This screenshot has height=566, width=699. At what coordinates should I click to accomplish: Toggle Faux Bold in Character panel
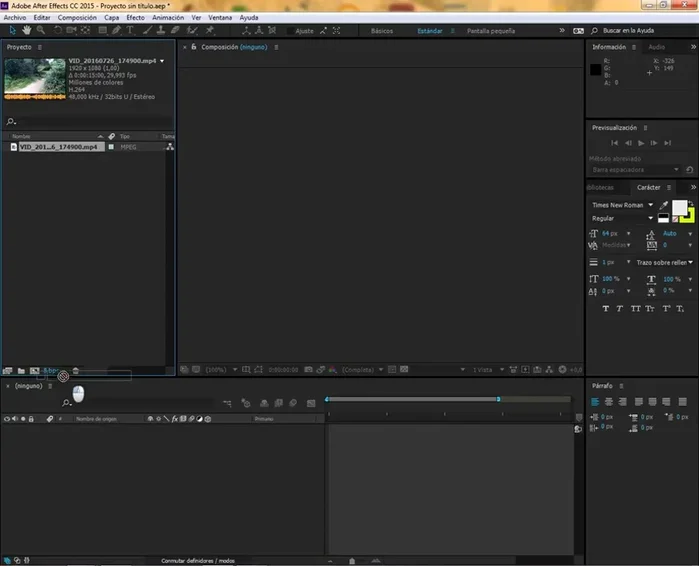605,308
